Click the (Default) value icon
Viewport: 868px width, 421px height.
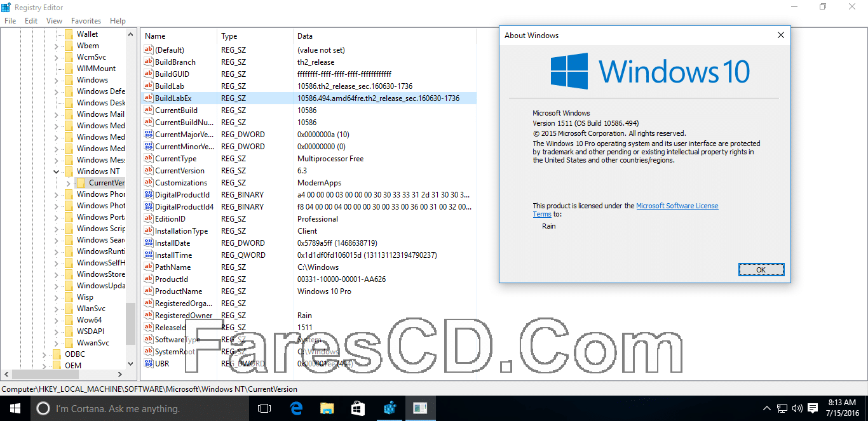click(149, 50)
